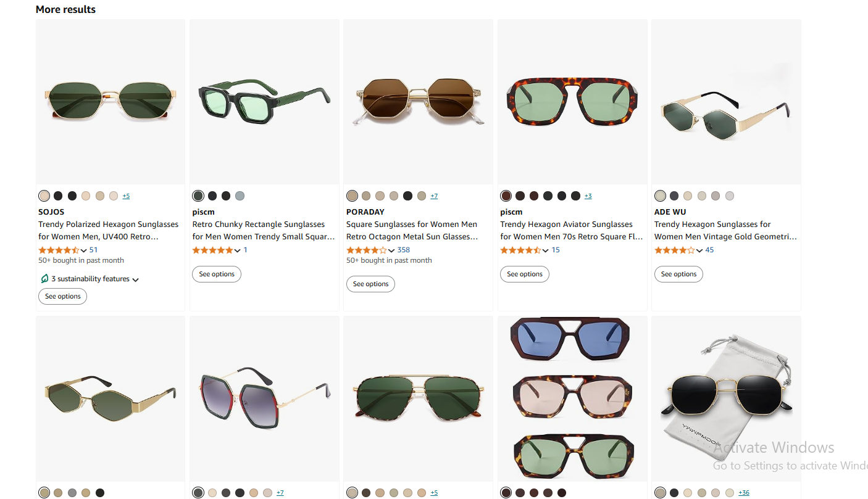Image resolution: width=868 pixels, height=499 pixels.
Task: Open 358 reviews for PORADAY sunglasses
Action: pyautogui.click(x=404, y=250)
